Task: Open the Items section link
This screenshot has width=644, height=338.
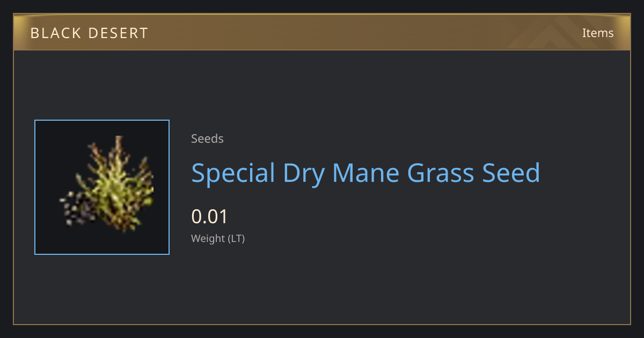Action: click(x=598, y=33)
